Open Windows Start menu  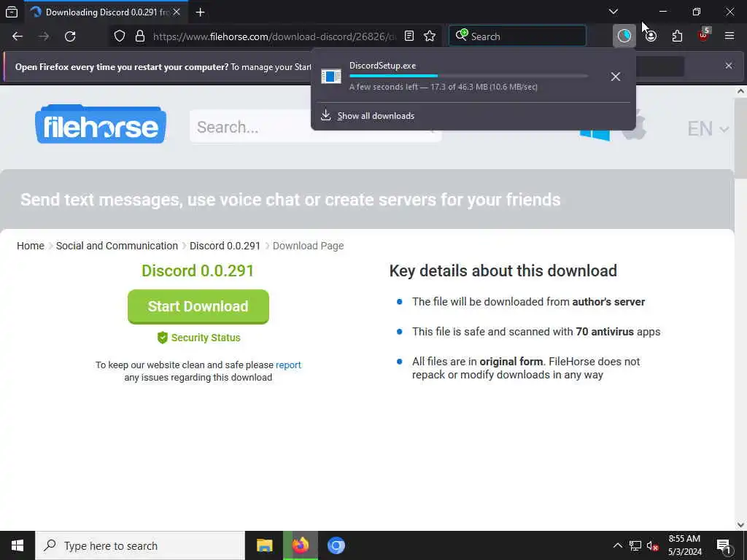point(18,545)
